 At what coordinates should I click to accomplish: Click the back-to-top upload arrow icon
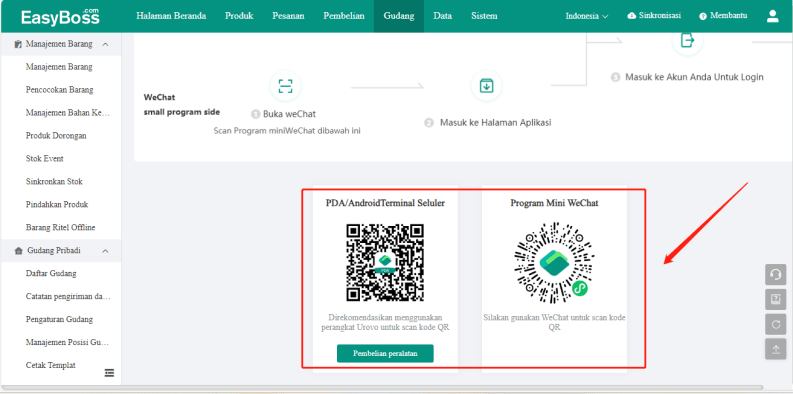pos(775,349)
